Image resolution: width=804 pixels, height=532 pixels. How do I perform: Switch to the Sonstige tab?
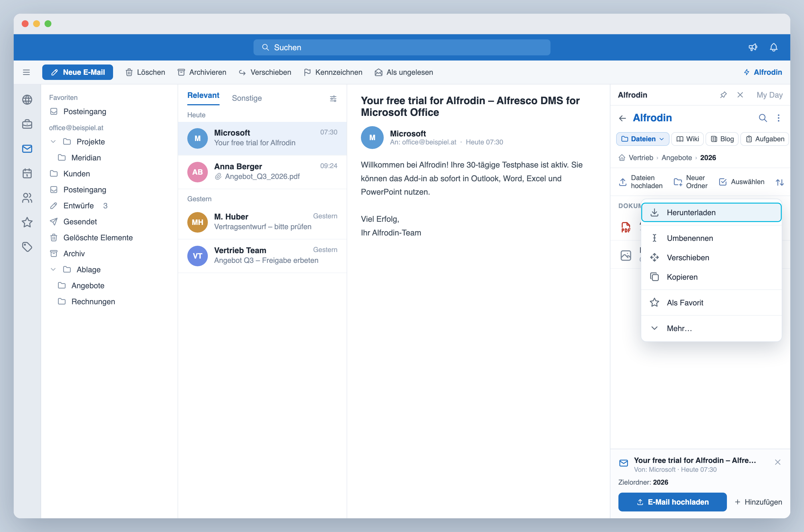tap(247, 98)
